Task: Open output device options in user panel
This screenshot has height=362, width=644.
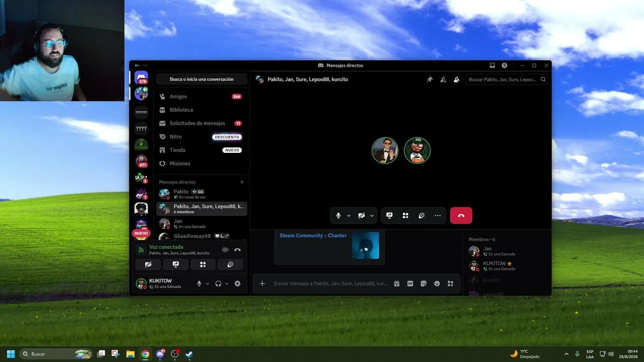Action: [226, 284]
